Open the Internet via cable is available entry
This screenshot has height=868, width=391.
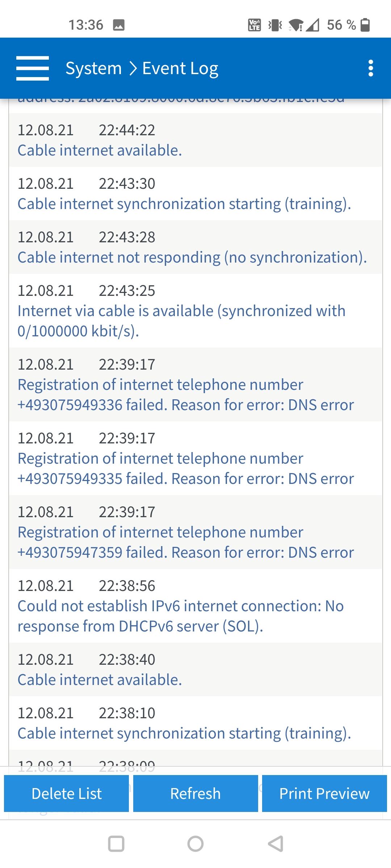tap(195, 311)
